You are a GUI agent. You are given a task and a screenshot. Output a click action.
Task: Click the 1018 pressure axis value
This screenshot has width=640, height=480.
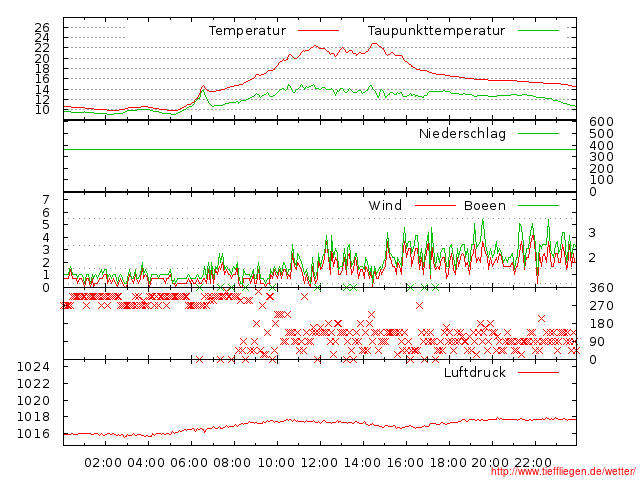33,417
